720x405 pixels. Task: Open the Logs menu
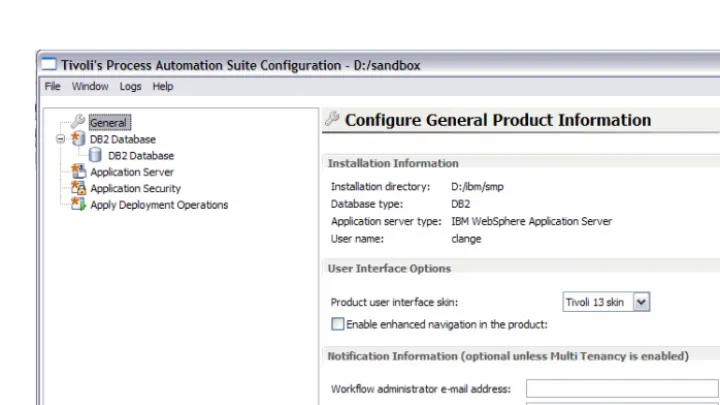(130, 86)
